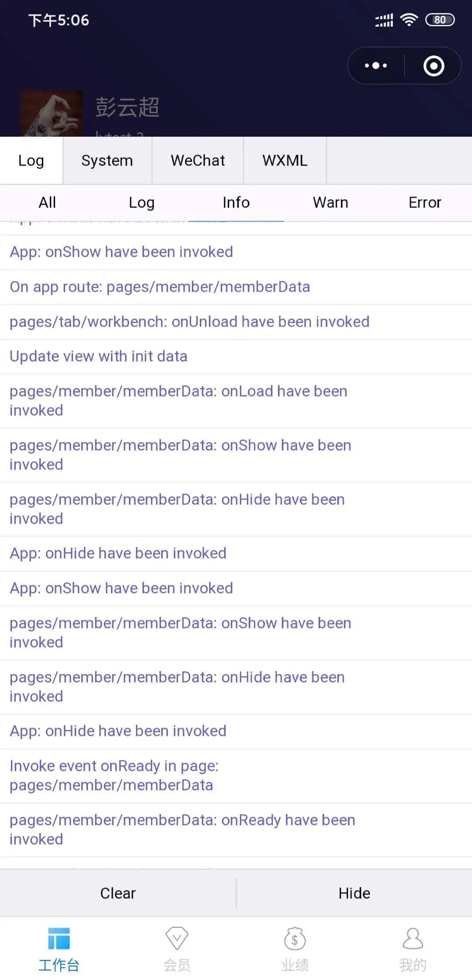This screenshot has height=980, width=472.
Task: Switch to the System tab
Action: pyautogui.click(x=107, y=161)
